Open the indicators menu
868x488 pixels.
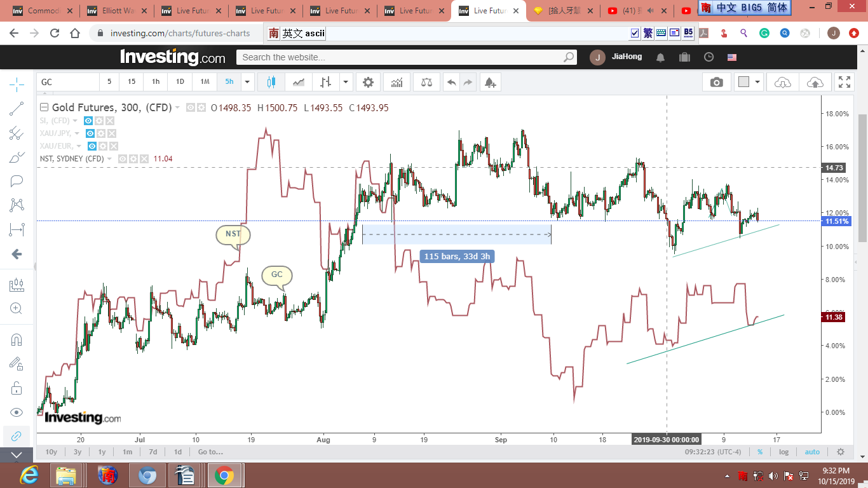[397, 82]
